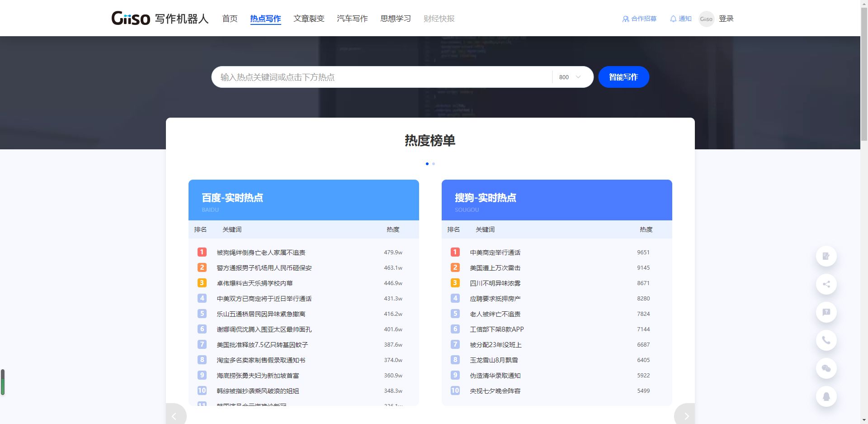
Task: Switch to 热点写作 tab
Action: (x=265, y=19)
